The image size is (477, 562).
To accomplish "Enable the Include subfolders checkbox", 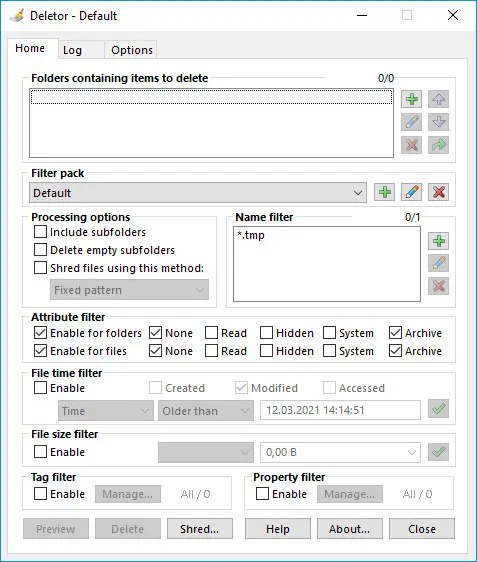I will click(x=40, y=232).
